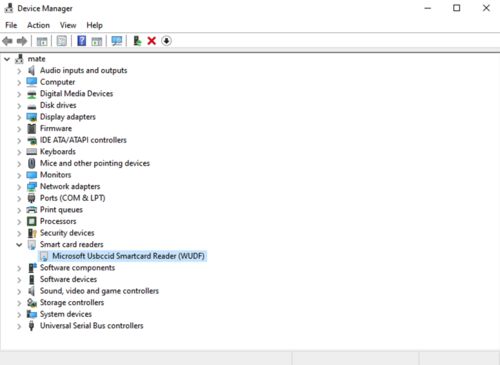Click the Mice and other pointing devices icon
Viewport: 500px width, 365px height.
[32, 163]
